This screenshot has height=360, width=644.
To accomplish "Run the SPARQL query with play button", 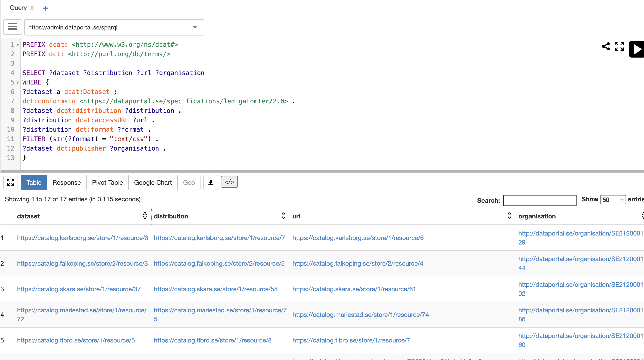I will pyautogui.click(x=637, y=49).
